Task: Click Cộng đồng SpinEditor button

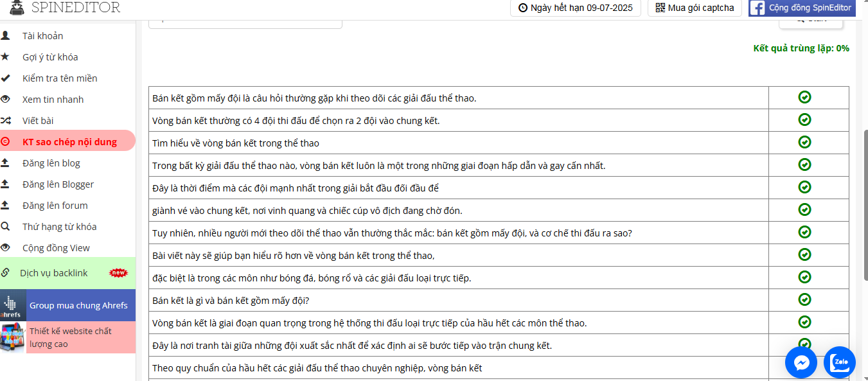Action: (802, 8)
